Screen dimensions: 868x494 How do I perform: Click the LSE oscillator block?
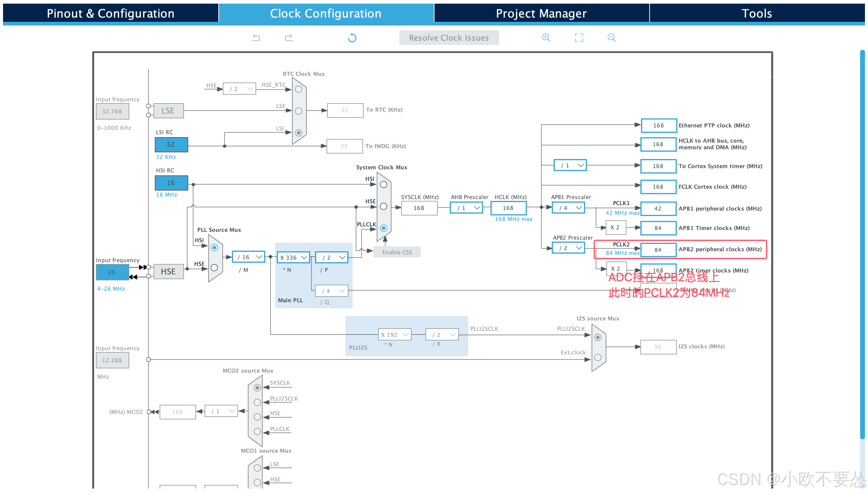168,111
